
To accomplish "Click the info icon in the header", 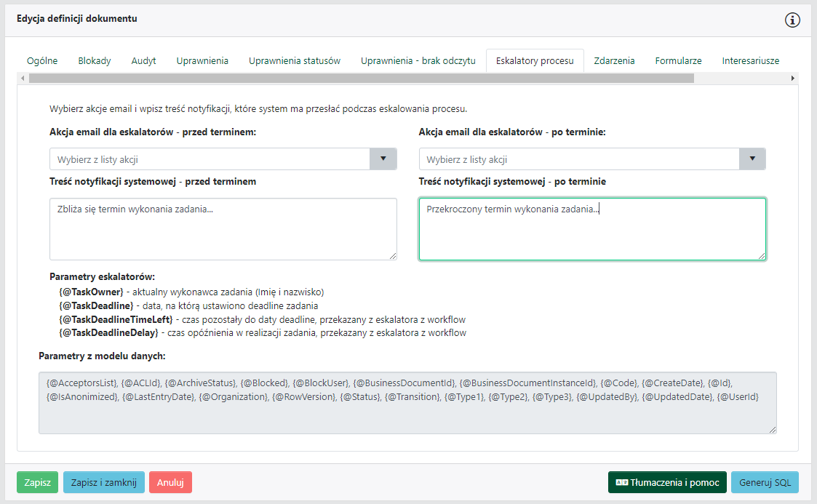I will pos(792,20).
